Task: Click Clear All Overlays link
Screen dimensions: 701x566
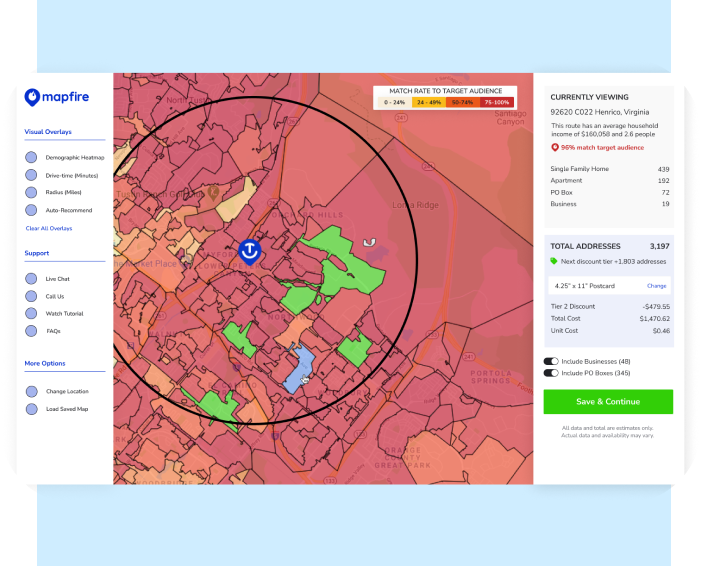Action: [49, 228]
